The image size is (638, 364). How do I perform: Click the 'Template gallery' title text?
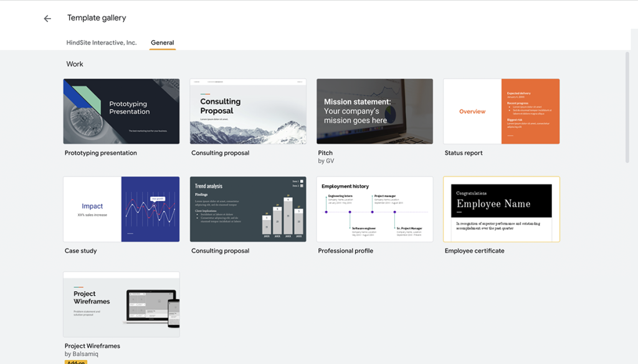pos(97,17)
